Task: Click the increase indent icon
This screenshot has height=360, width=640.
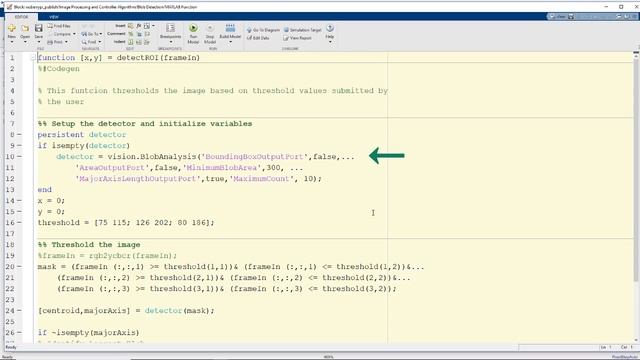Action: [139, 42]
